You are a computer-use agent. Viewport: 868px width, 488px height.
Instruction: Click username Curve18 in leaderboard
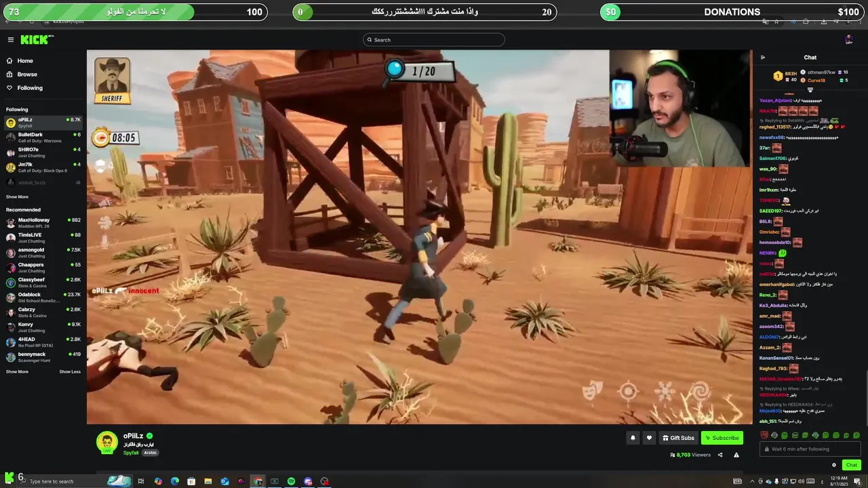(816, 80)
